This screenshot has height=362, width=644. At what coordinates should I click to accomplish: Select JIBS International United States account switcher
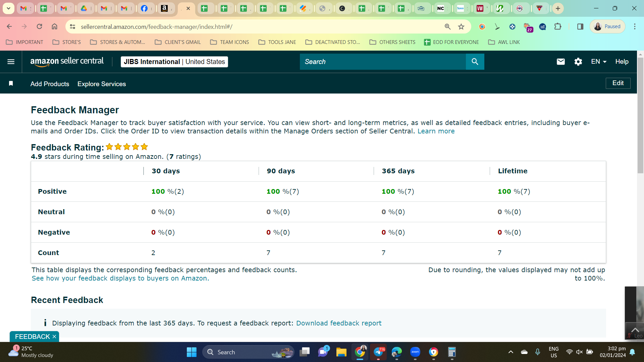(174, 62)
